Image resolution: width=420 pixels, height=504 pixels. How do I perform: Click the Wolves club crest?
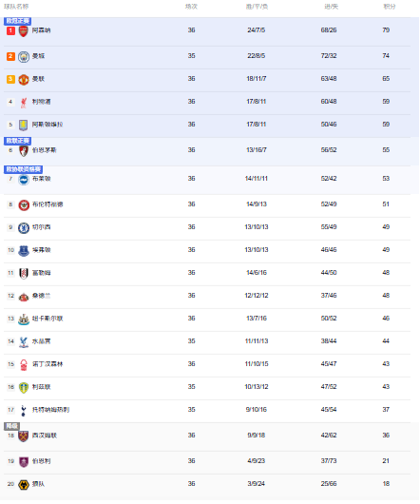(24, 485)
